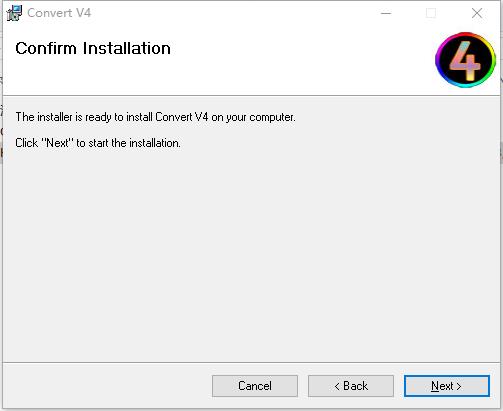Cancel the Convert V4 installation
The width and height of the screenshot is (503, 411).
255,386
